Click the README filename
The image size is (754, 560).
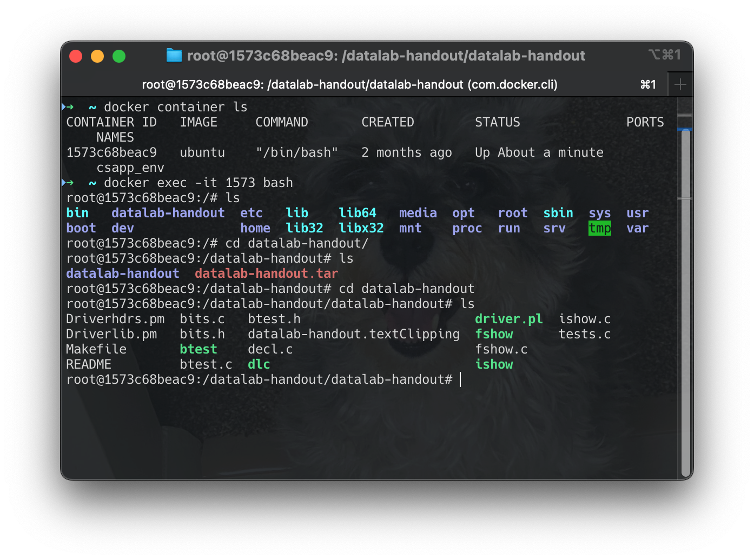pyautogui.click(x=88, y=364)
